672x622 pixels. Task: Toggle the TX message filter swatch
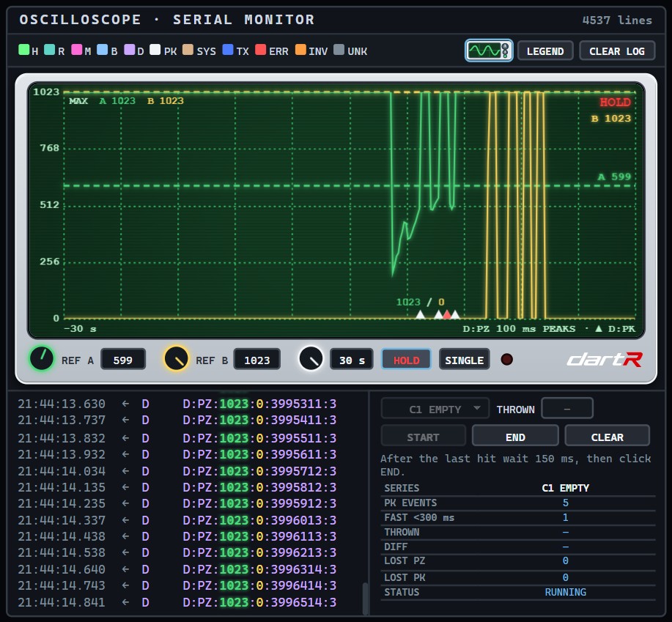[x=228, y=50]
